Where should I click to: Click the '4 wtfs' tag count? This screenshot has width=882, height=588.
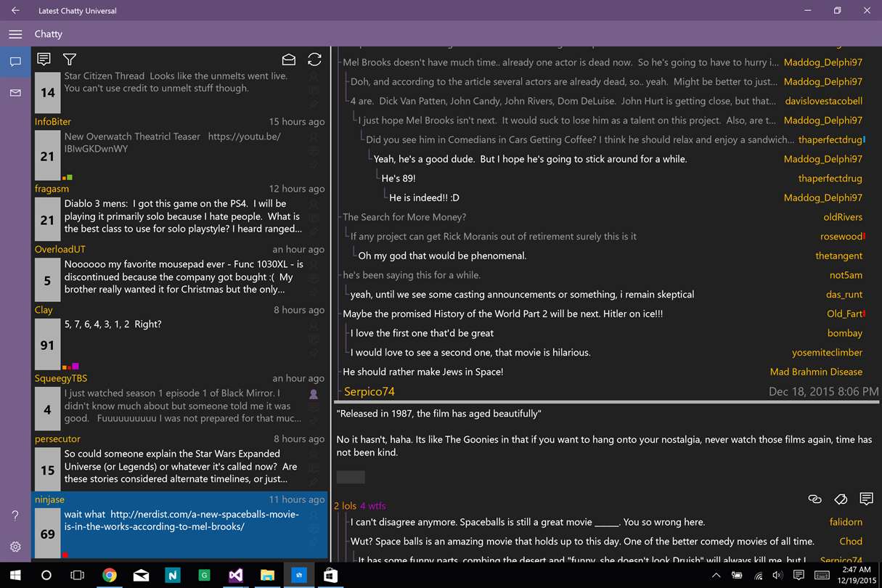pos(374,506)
